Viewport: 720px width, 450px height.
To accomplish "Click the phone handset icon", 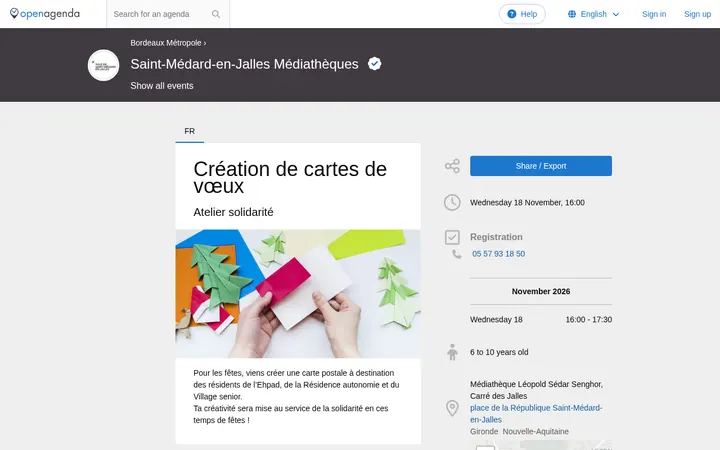I will pyautogui.click(x=456, y=254).
